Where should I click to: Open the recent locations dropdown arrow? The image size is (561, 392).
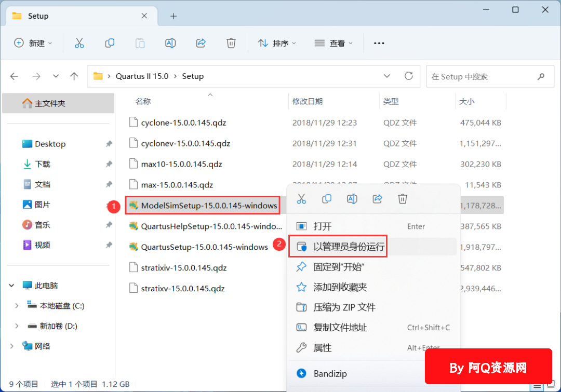pos(56,76)
